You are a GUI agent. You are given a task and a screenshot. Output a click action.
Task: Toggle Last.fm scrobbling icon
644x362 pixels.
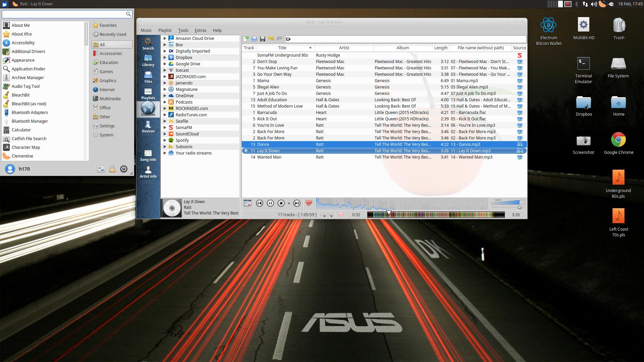(341, 215)
